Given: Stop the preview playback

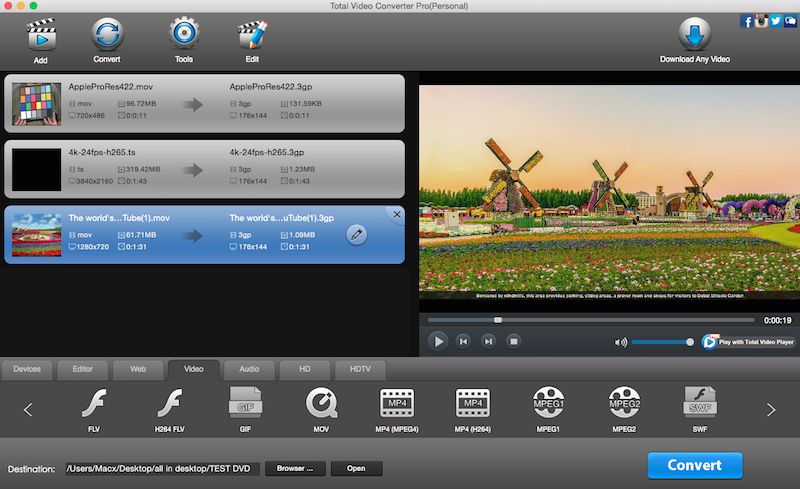Looking at the screenshot, I should (x=514, y=341).
